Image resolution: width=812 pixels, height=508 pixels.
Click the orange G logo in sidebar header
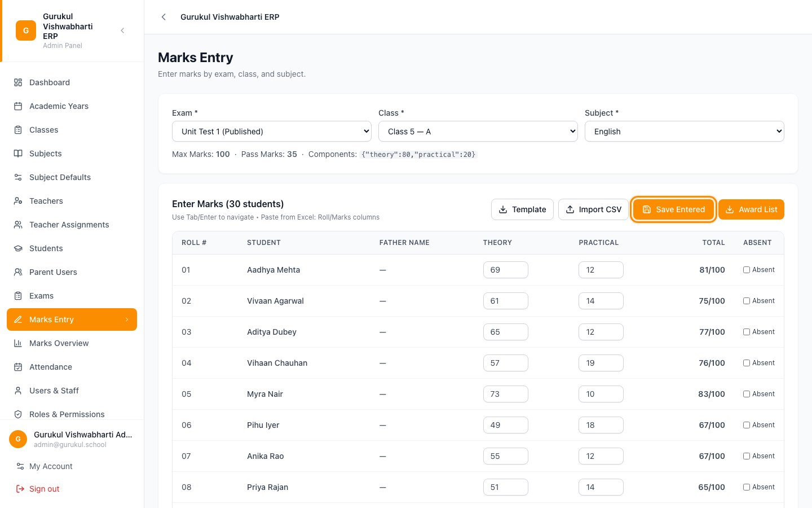26,30
